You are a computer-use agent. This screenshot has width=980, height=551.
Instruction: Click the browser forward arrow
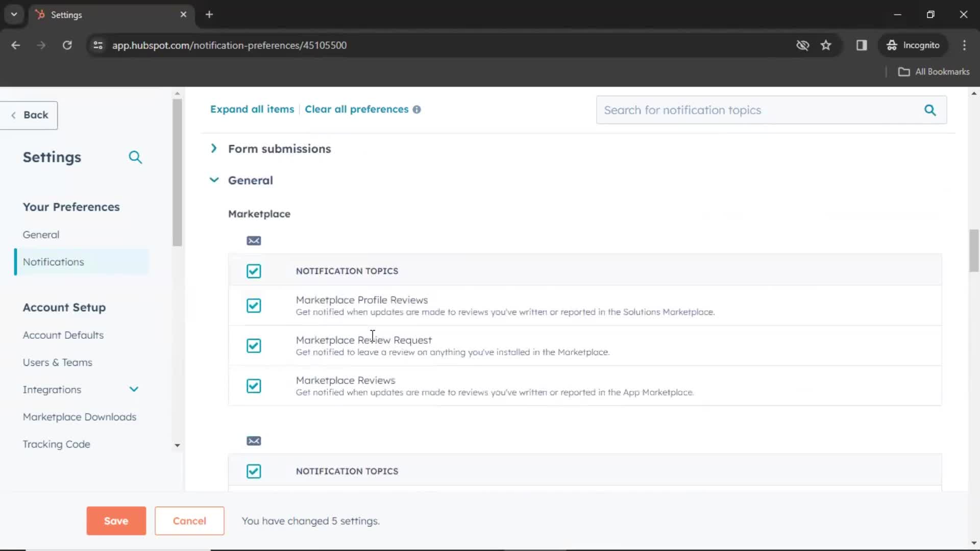pos(41,45)
